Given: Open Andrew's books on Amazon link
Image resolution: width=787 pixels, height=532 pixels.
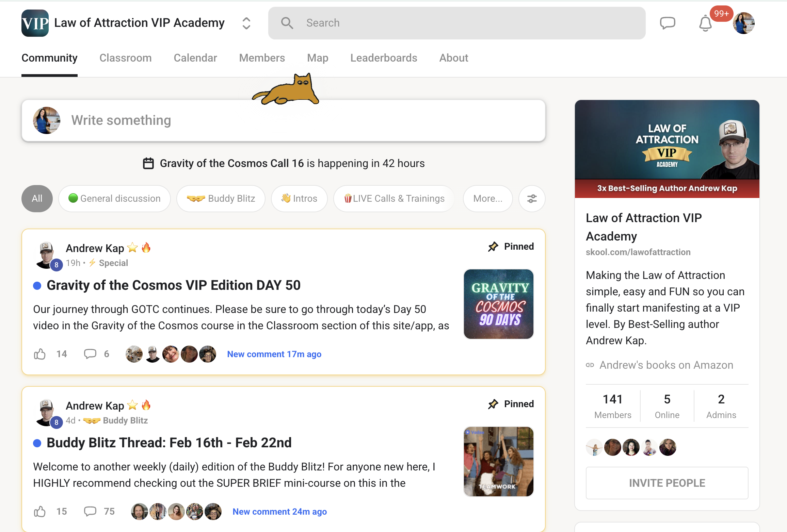Looking at the screenshot, I should (x=666, y=365).
